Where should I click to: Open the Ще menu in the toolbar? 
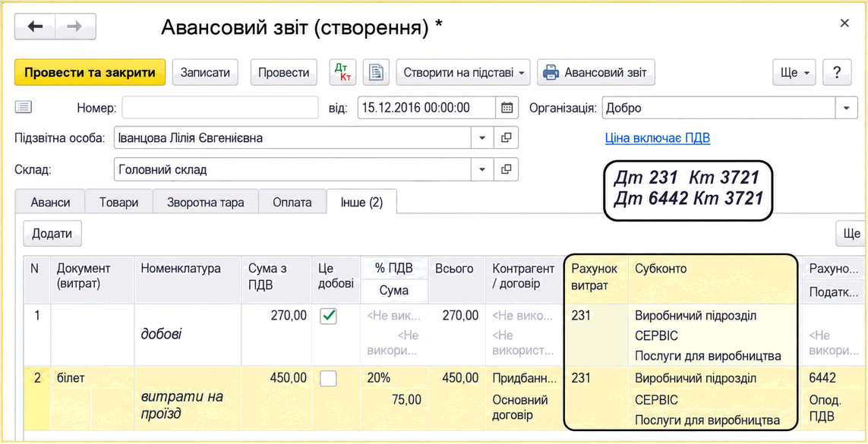pos(794,72)
